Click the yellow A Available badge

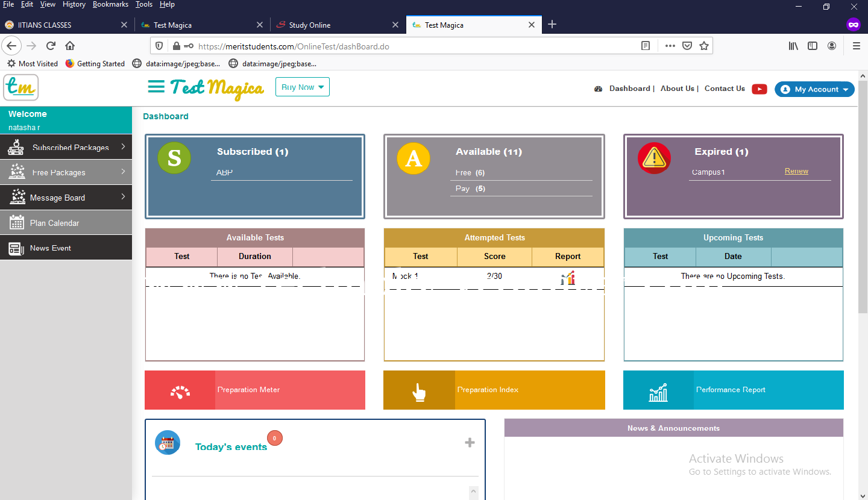[414, 158]
